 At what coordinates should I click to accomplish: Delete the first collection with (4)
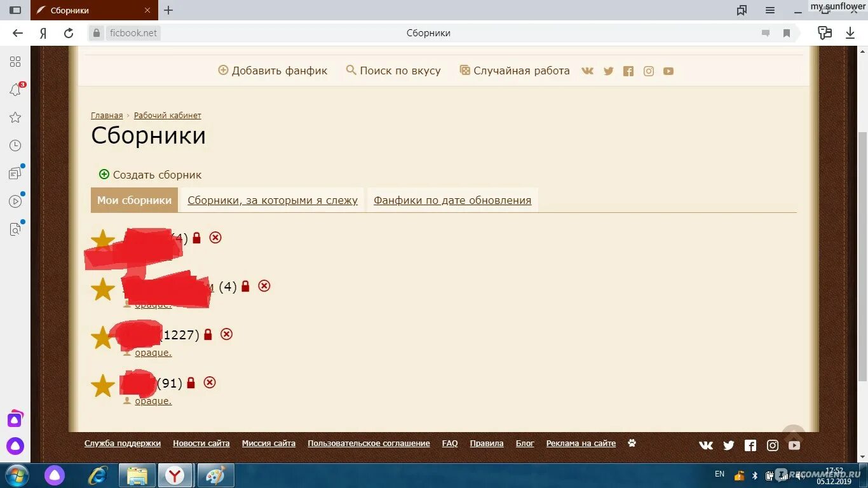(215, 238)
